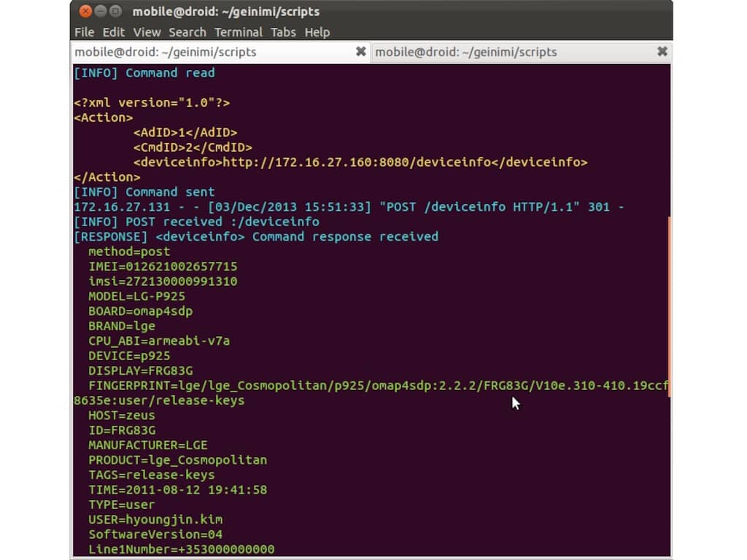Click the 'imsi=272130000991310' line

coord(163,281)
